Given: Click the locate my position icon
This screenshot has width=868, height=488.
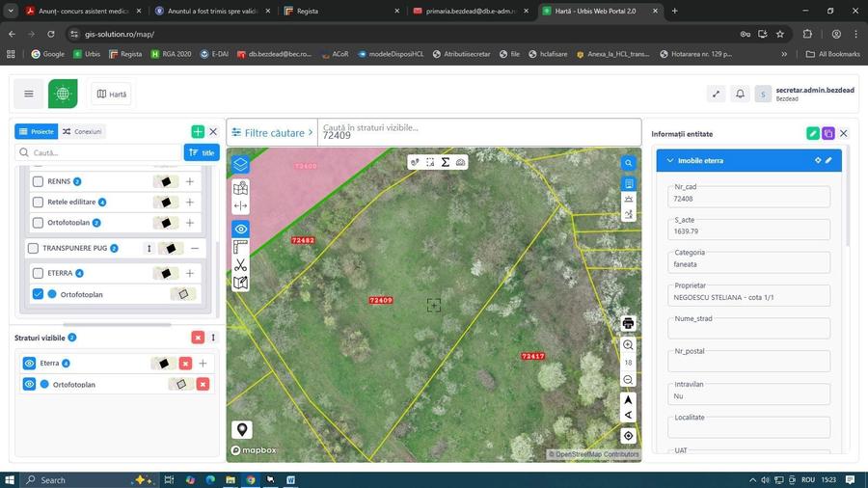Looking at the screenshot, I should [628, 436].
